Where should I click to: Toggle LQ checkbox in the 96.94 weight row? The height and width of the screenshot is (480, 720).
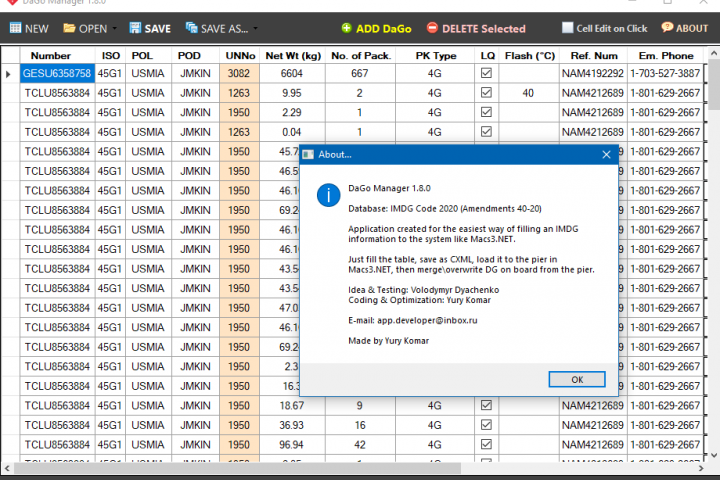pyautogui.click(x=486, y=444)
